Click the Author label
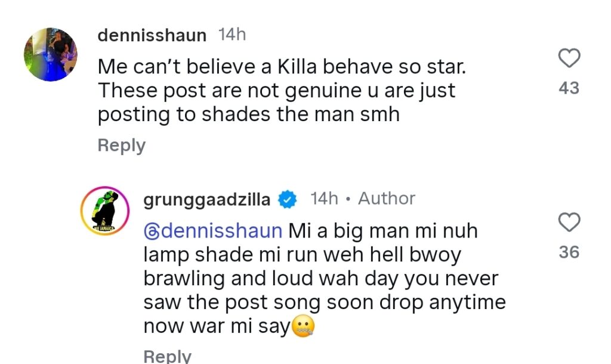611x364 pixels. [x=387, y=199]
